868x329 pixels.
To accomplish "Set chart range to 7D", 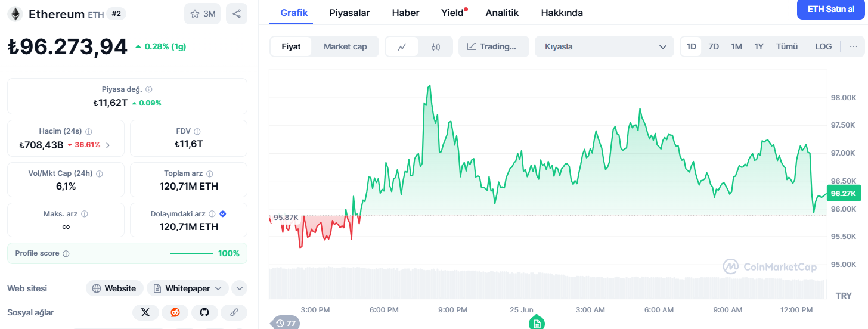I will pos(714,46).
